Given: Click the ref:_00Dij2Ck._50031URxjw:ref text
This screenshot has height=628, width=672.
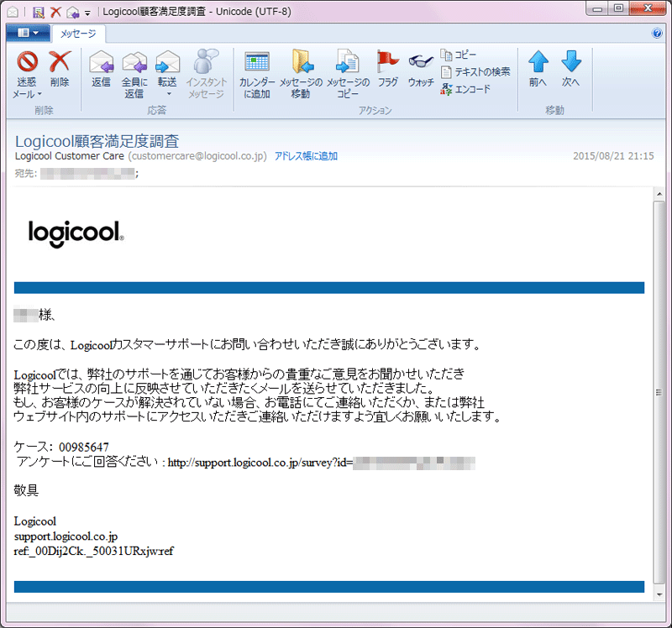Looking at the screenshot, I should [x=94, y=551].
